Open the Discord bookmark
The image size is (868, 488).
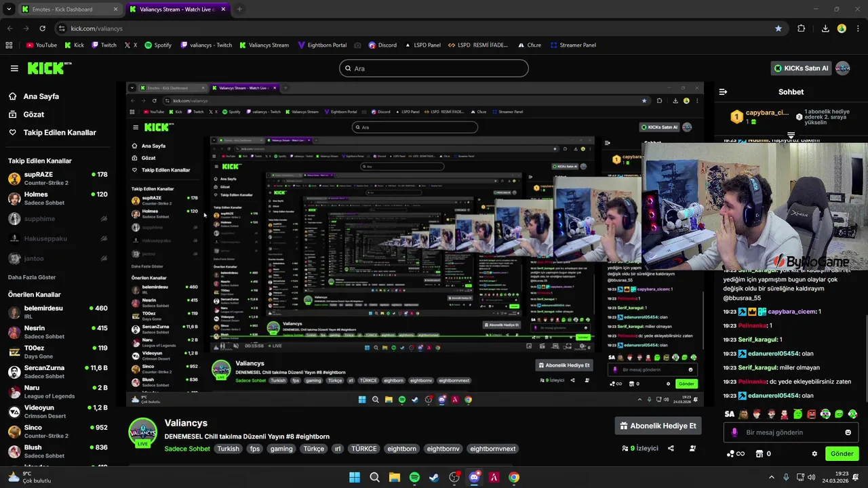[382, 45]
